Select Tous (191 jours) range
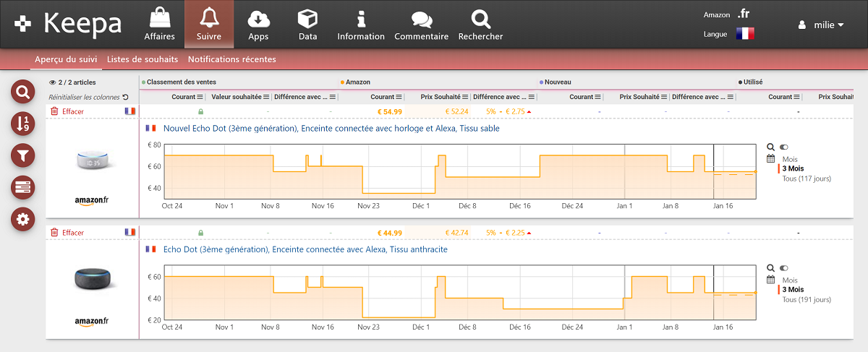 807,298
